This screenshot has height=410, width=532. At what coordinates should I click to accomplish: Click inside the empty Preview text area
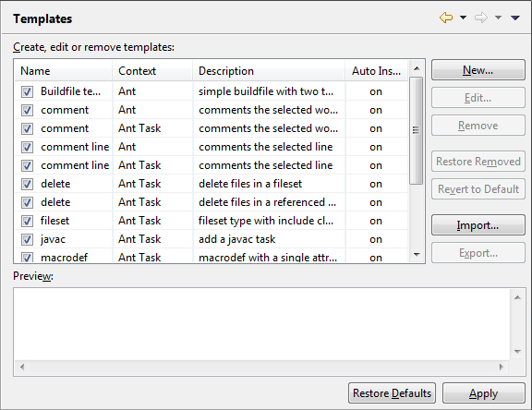tap(262, 324)
